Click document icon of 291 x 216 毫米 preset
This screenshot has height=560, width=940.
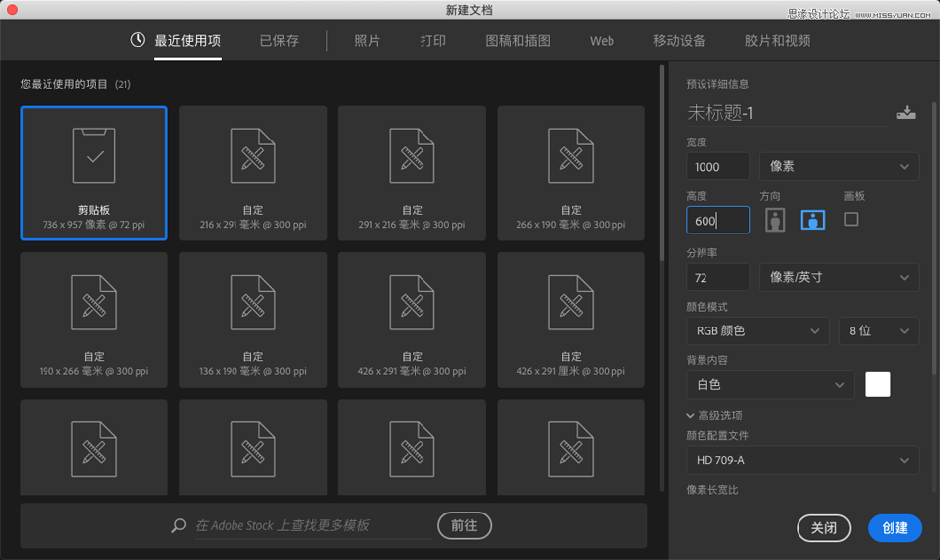(x=412, y=155)
